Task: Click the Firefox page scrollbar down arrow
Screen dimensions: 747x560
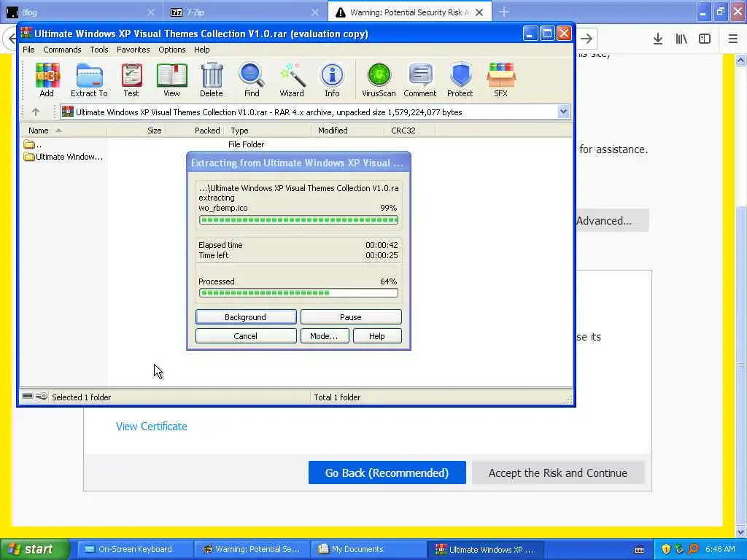Action: (741, 532)
